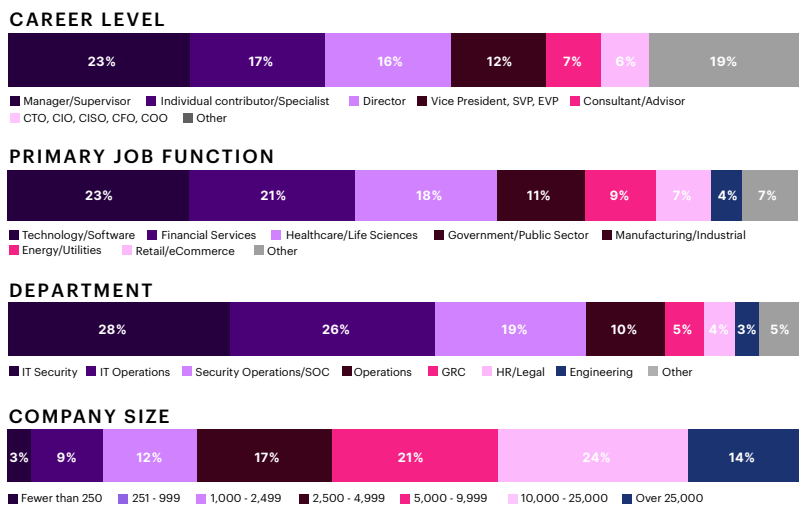Click the GRC legend color swatch
The image size is (812, 521).
point(433,372)
